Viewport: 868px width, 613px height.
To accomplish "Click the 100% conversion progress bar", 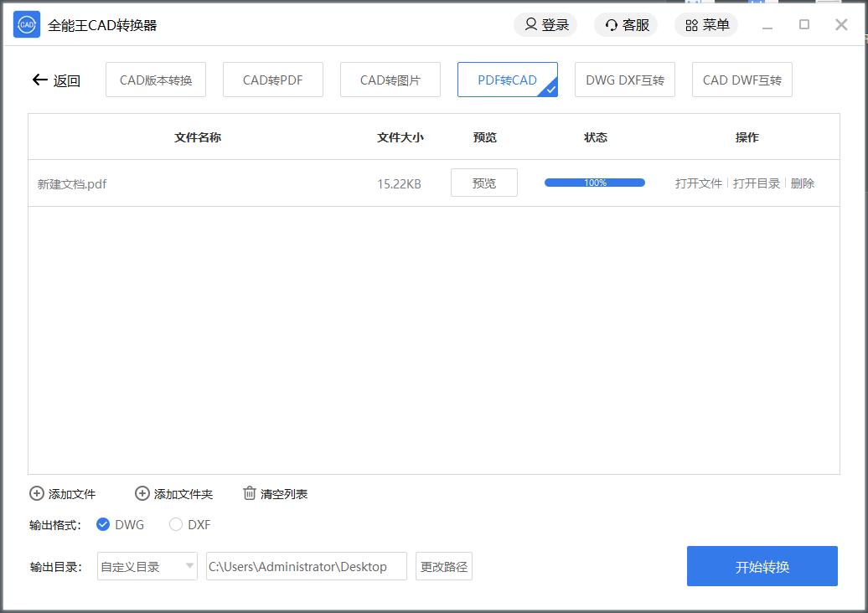I will [x=595, y=183].
